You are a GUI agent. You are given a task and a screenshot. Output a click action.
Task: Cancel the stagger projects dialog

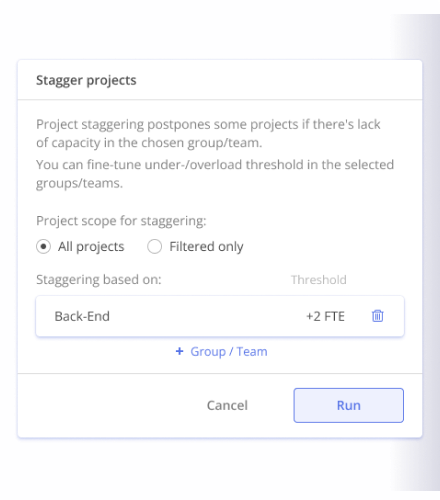click(x=227, y=405)
